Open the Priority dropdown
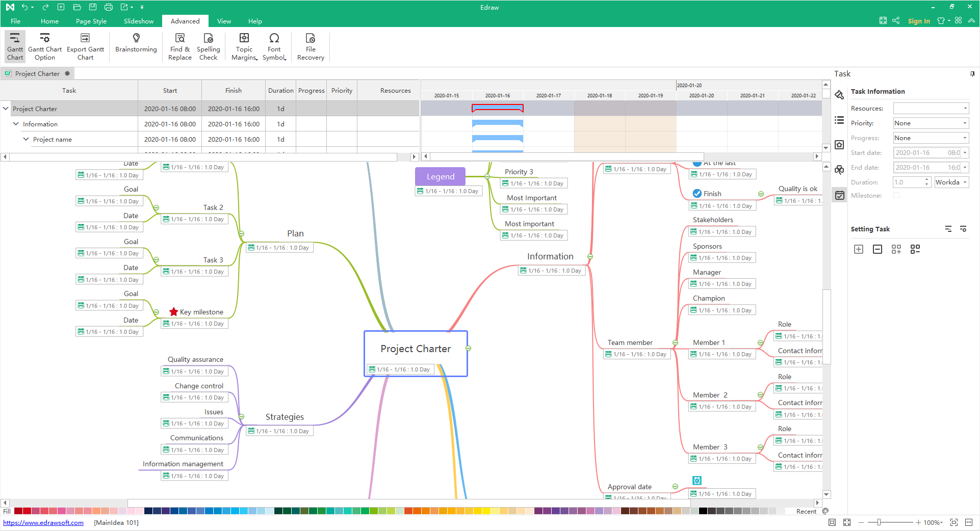Screen dimensions: 980x531 coord(931,123)
